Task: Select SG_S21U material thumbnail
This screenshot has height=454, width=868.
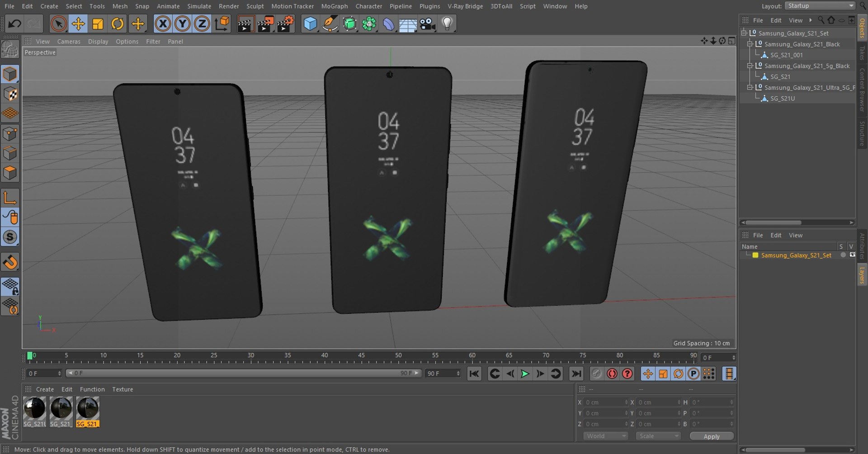Action: tap(35, 412)
